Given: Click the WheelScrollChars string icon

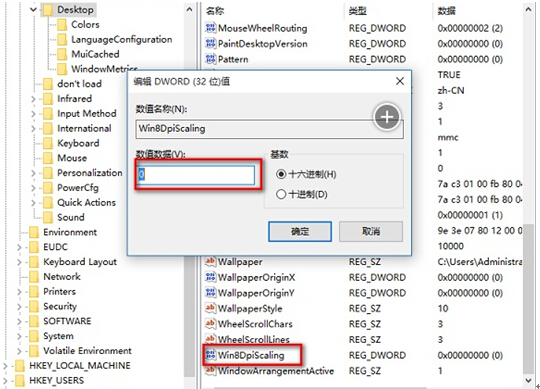Looking at the screenshot, I should pyautogui.click(x=210, y=324).
